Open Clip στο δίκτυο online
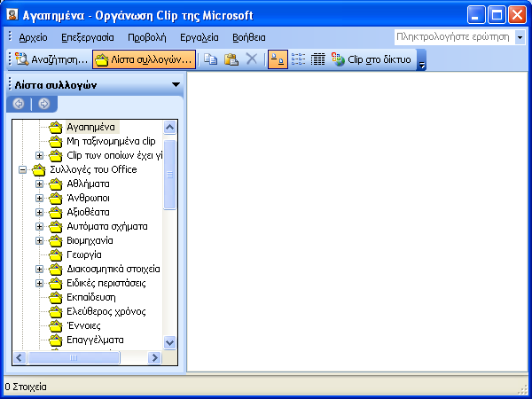The image size is (532, 399). click(372, 59)
